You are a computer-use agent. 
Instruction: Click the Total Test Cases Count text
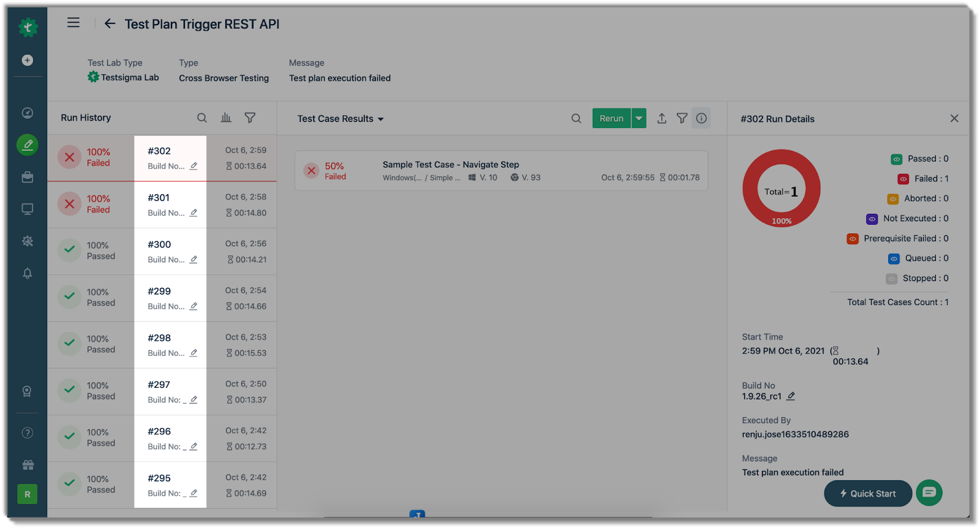(898, 302)
